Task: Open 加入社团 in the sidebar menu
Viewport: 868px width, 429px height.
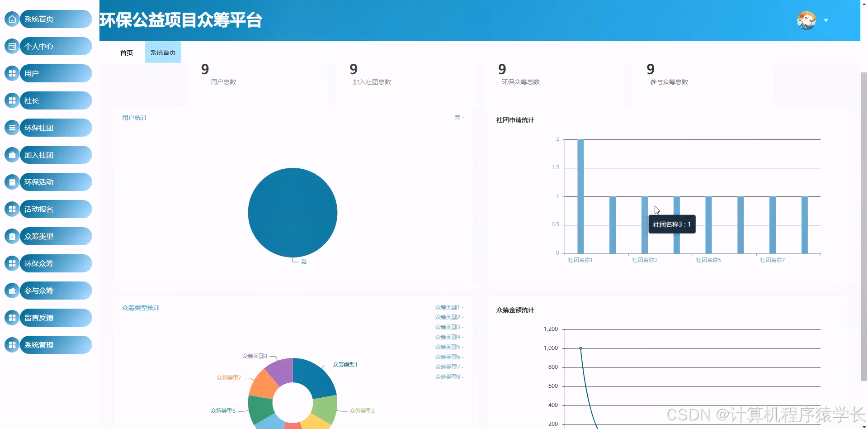Action: click(x=56, y=155)
